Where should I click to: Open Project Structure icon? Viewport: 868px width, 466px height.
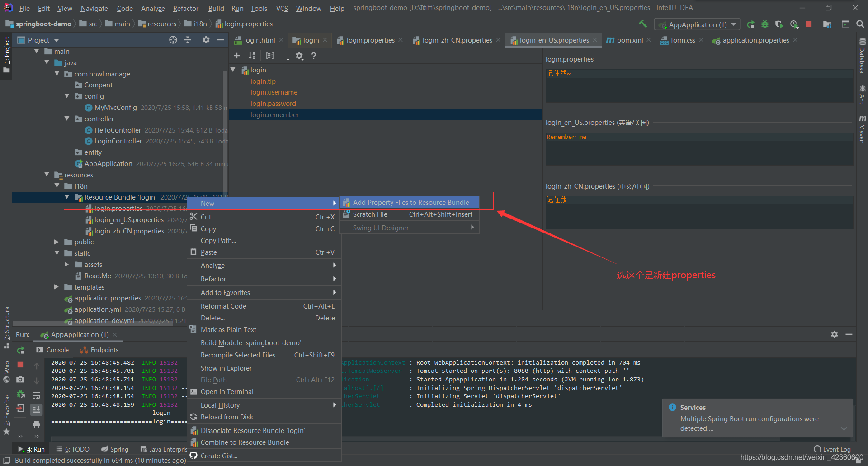(827, 24)
